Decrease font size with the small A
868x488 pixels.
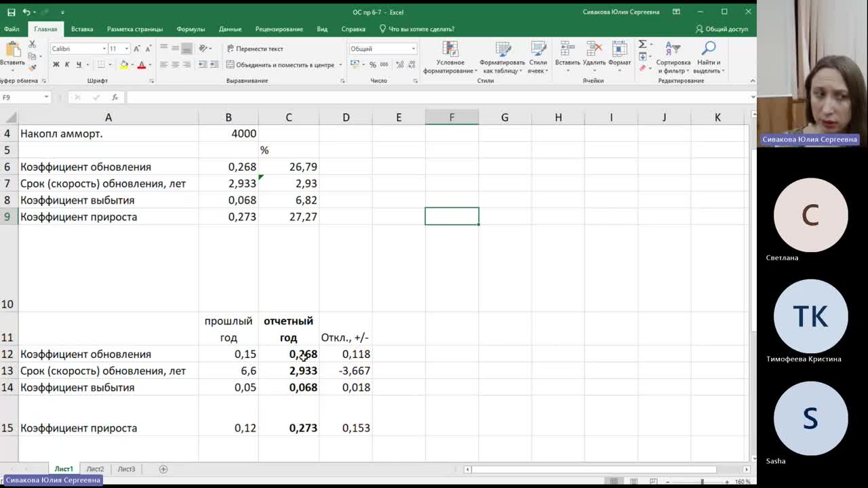148,49
